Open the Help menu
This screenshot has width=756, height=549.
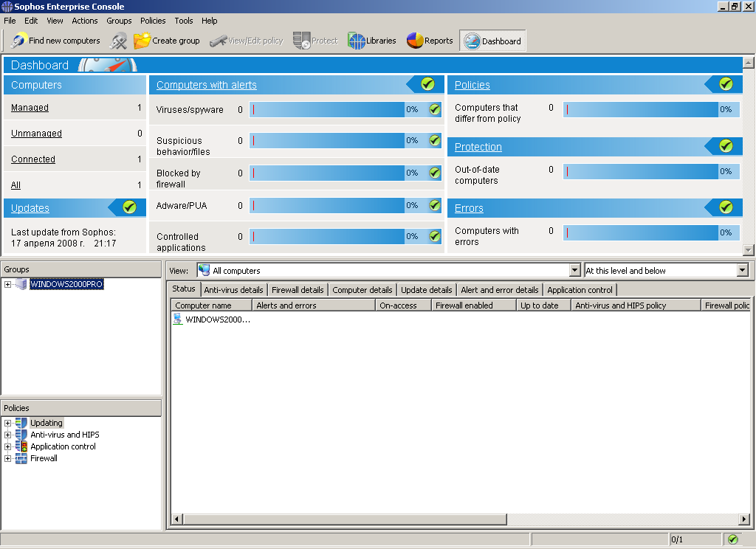(209, 21)
